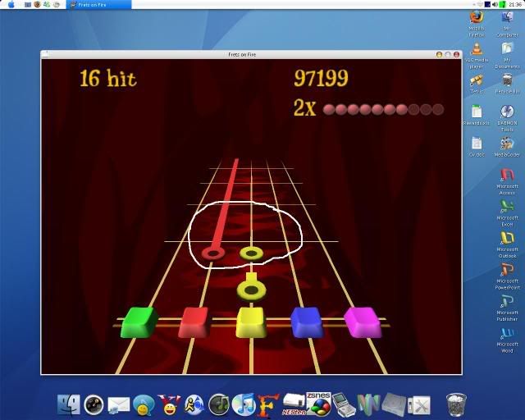
Task: Minimize the Frets on Fire window
Action: tap(440, 55)
